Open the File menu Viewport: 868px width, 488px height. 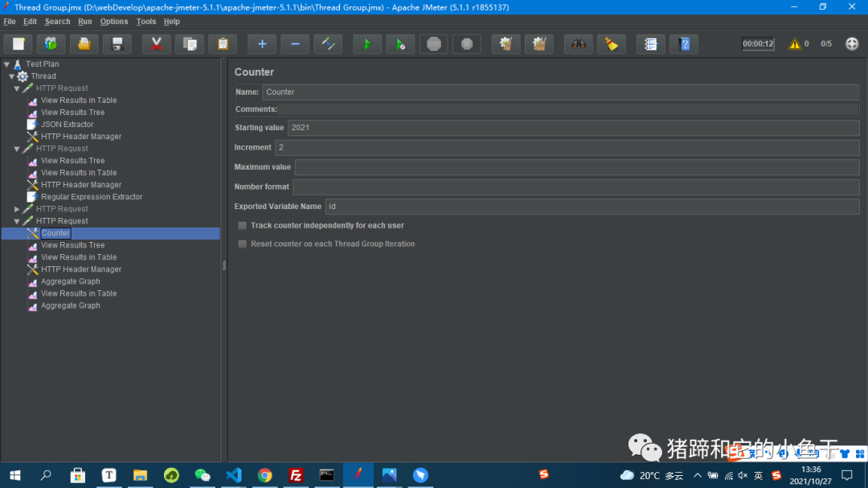tap(10, 22)
